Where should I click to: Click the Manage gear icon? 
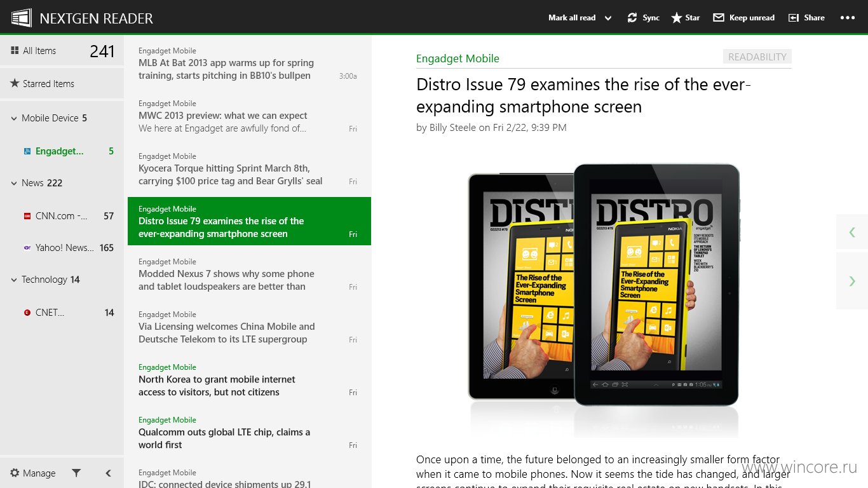point(15,473)
